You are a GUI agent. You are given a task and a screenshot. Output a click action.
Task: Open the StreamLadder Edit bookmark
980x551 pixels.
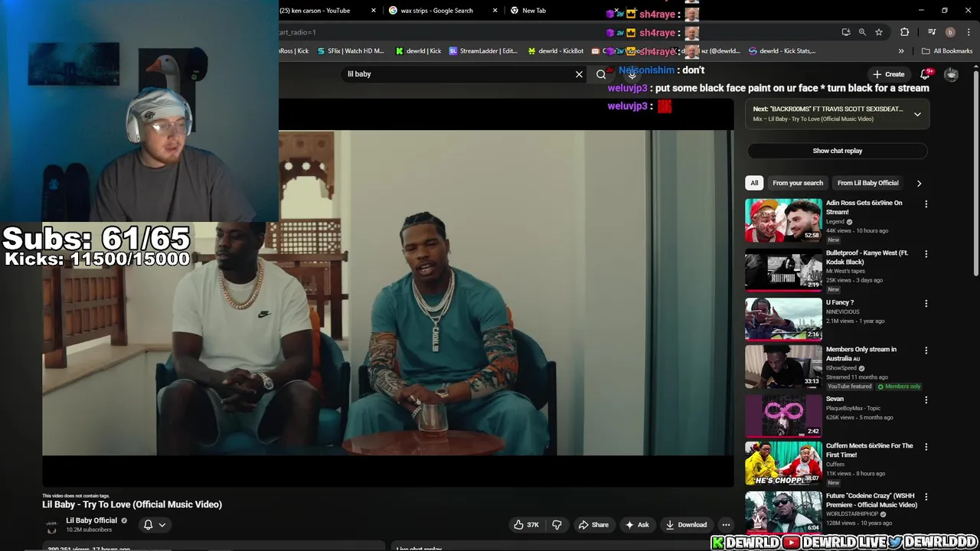[x=483, y=51]
